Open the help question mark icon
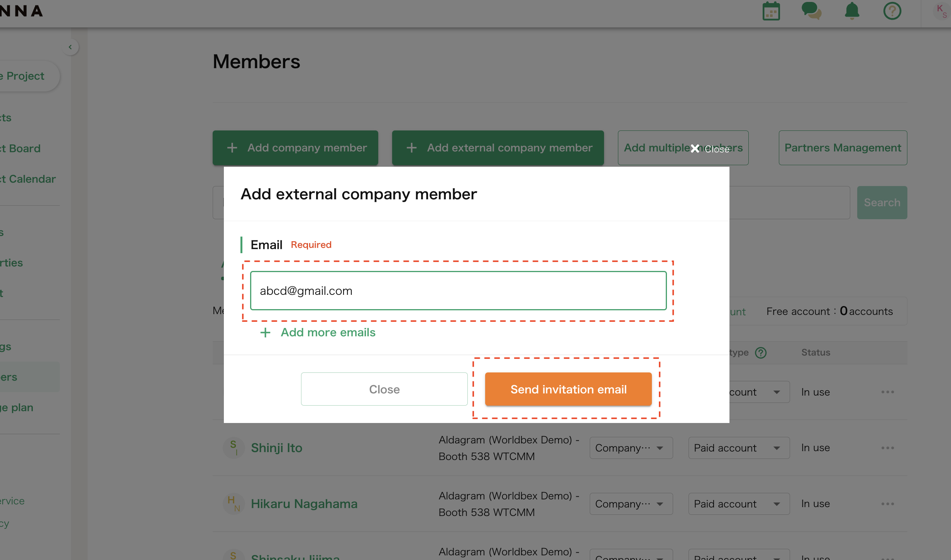 tap(892, 11)
